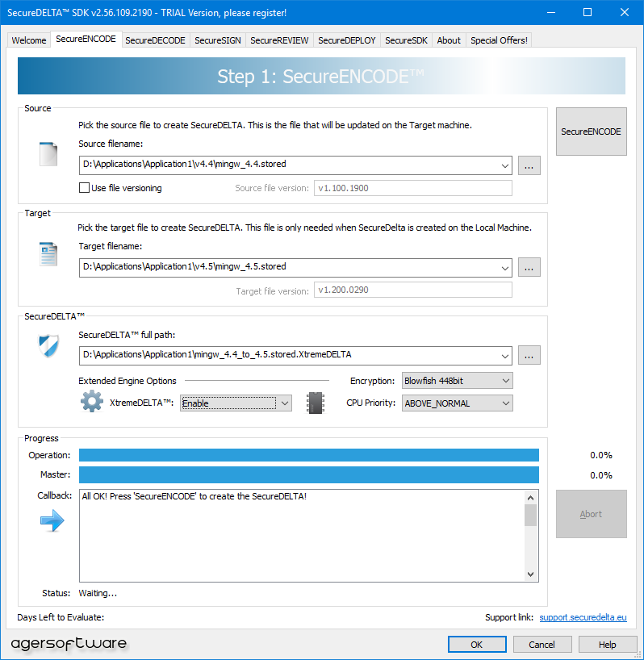Screen dimensions: 644x660
Task: Click in the Source filename path text
Action: (x=185, y=164)
